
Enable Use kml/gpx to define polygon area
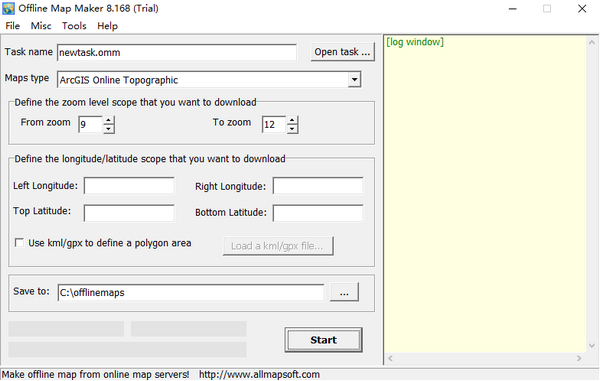tap(19, 243)
